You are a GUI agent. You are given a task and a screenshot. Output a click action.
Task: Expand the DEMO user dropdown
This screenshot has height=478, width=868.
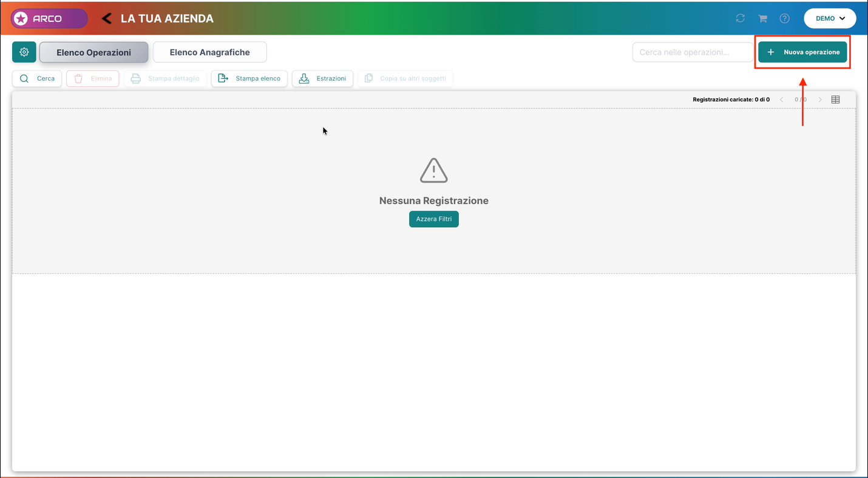click(x=830, y=18)
